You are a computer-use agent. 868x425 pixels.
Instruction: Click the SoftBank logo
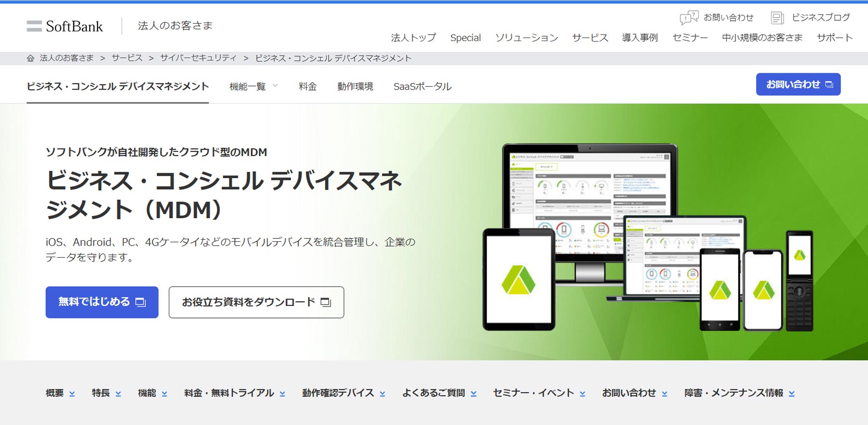point(65,26)
